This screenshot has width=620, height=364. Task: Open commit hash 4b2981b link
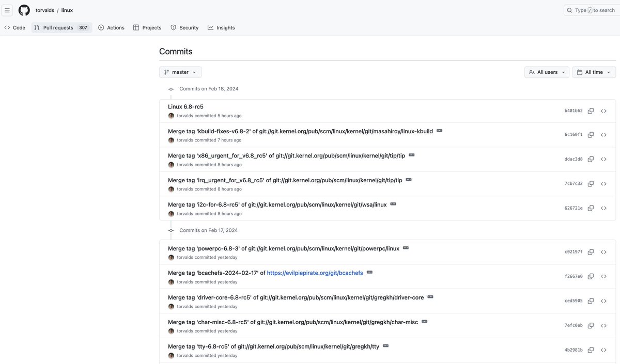(574, 350)
